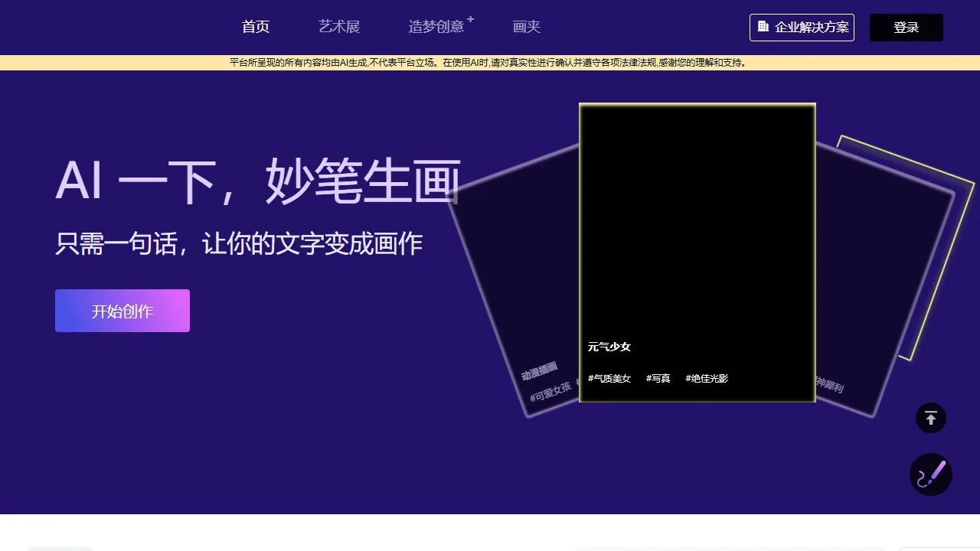Click the 开始创作 button
The image size is (980, 551).
click(x=122, y=311)
